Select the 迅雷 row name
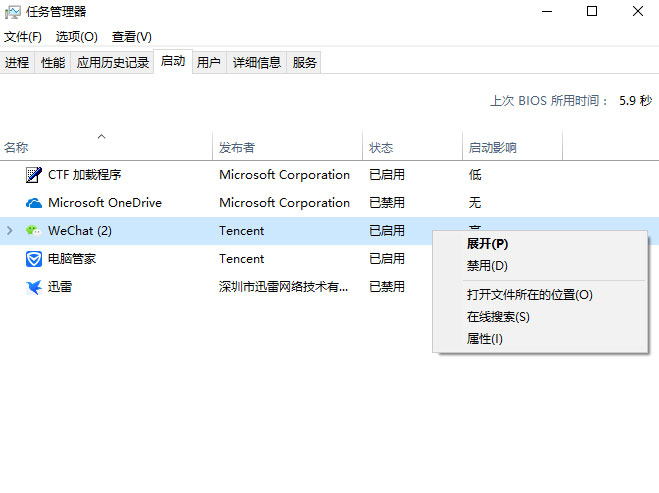This screenshot has height=493, width=659. point(60,287)
